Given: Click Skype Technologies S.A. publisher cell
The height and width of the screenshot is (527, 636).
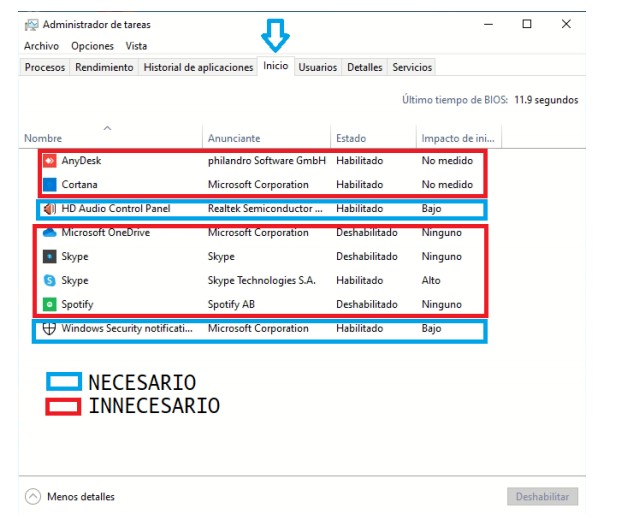Looking at the screenshot, I should click(x=262, y=280).
